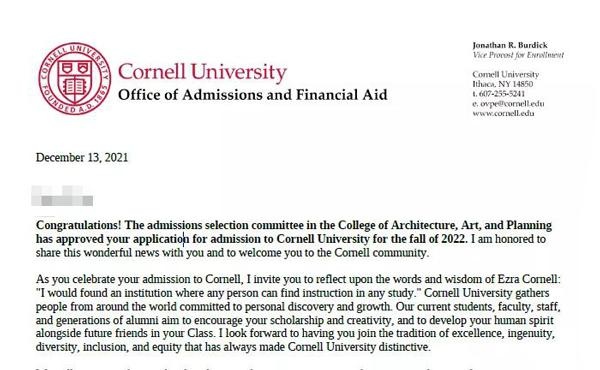Click the Office of Admissions and Financial Aid heading
This screenshot has height=370, width=600.
coord(253,95)
